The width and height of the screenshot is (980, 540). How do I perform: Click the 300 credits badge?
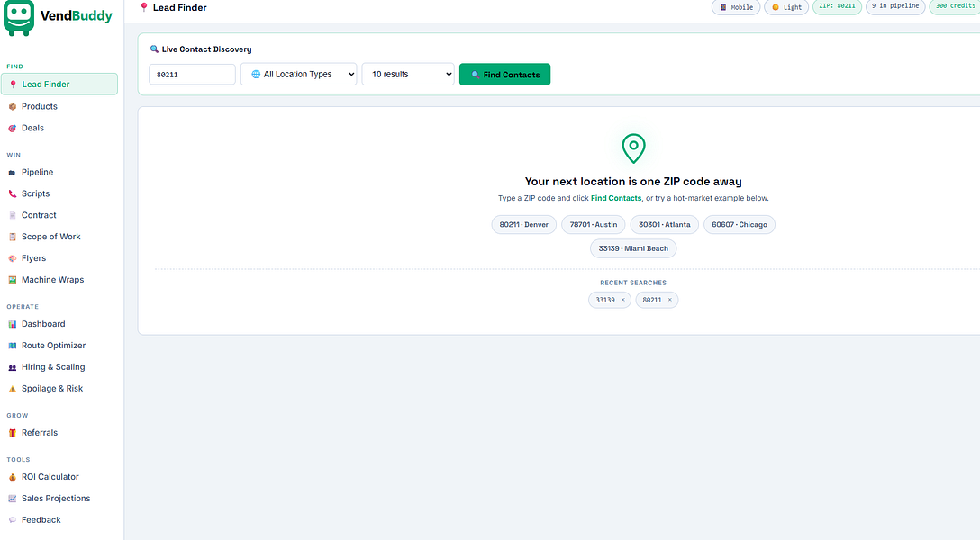pos(955,6)
